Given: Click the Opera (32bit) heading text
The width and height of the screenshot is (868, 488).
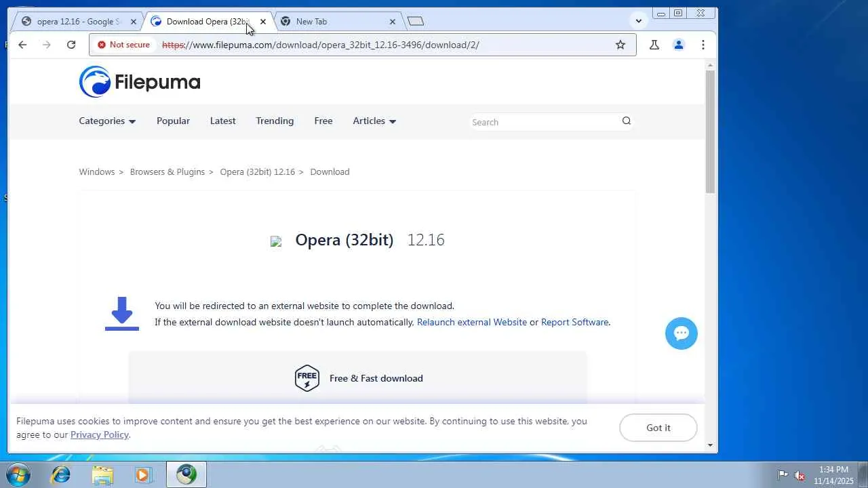Looking at the screenshot, I should click(x=344, y=240).
